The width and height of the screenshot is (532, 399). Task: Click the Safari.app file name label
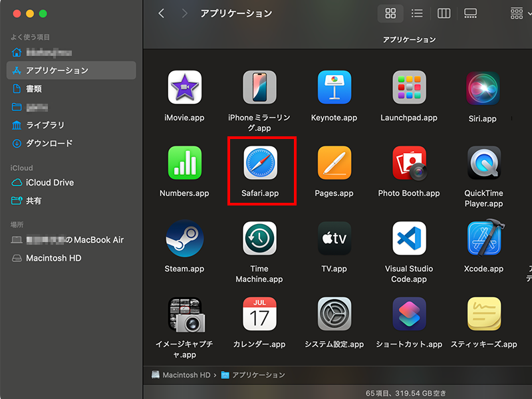click(260, 193)
